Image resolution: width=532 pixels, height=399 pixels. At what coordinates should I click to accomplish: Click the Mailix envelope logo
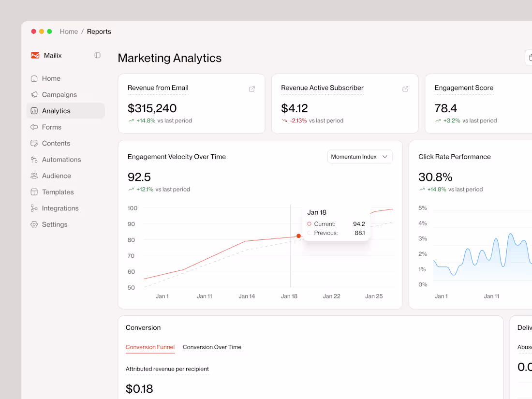click(35, 55)
